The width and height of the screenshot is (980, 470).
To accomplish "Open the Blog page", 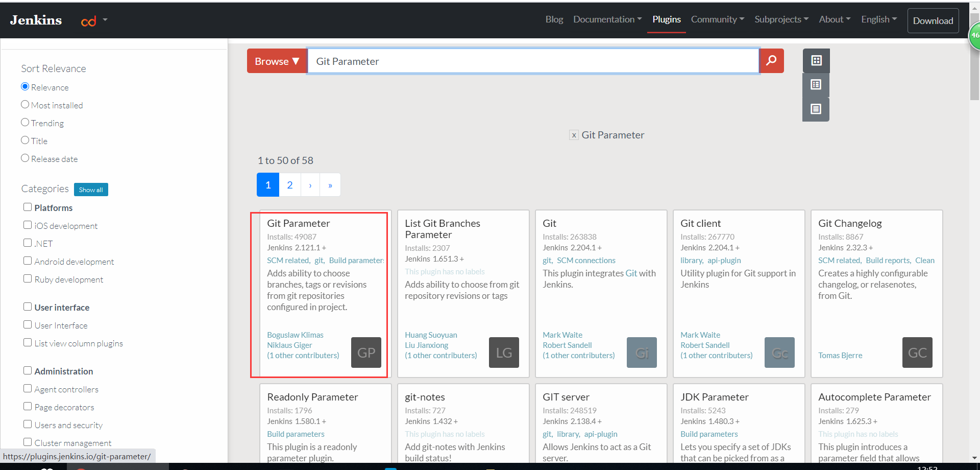I will [554, 19].
